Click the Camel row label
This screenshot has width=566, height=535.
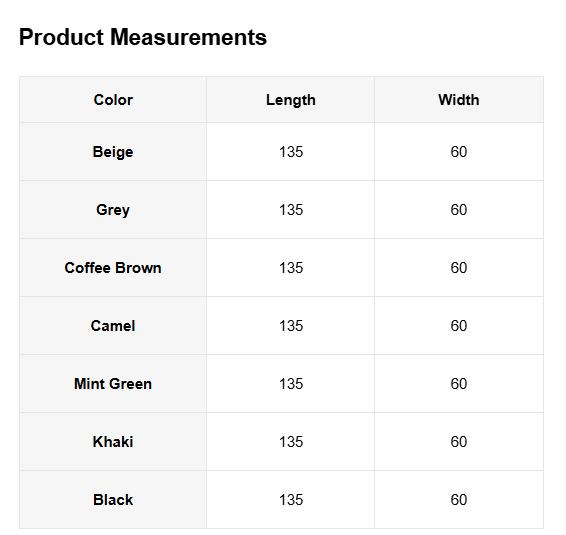[113, 326]
